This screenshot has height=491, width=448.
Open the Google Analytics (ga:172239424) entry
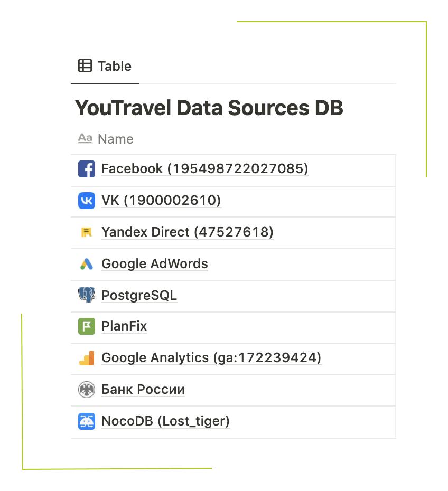click(x=211, y=358)
